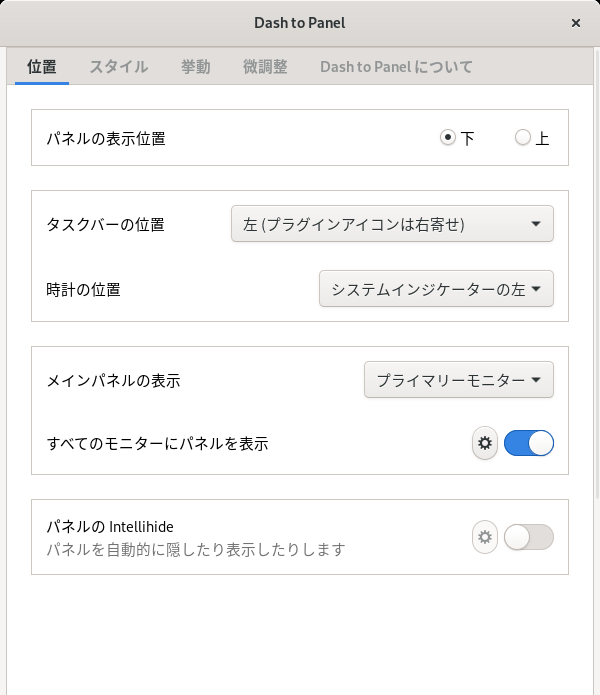Switch to the 微調整 tab
This screenshot has width=600, height=695.
[265, 66]
